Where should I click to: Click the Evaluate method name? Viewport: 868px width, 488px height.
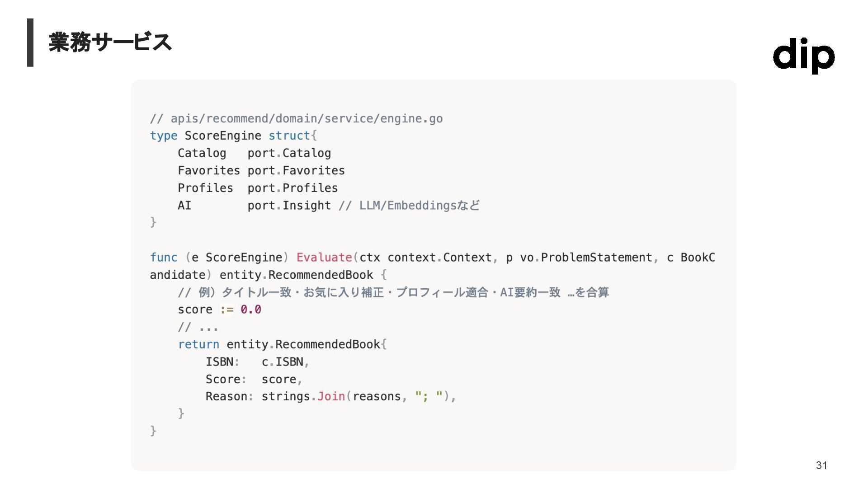coord(324,258)
